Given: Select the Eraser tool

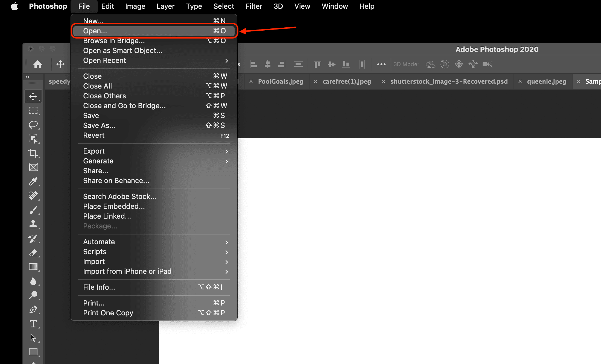Looking at the screenshot, I should coord(33,253).
